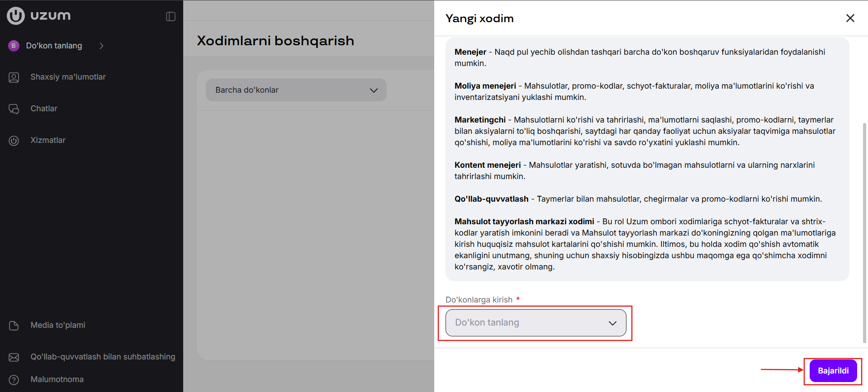Collapse the sidebar panel icon
868x392 pixels.
(171, 17)
